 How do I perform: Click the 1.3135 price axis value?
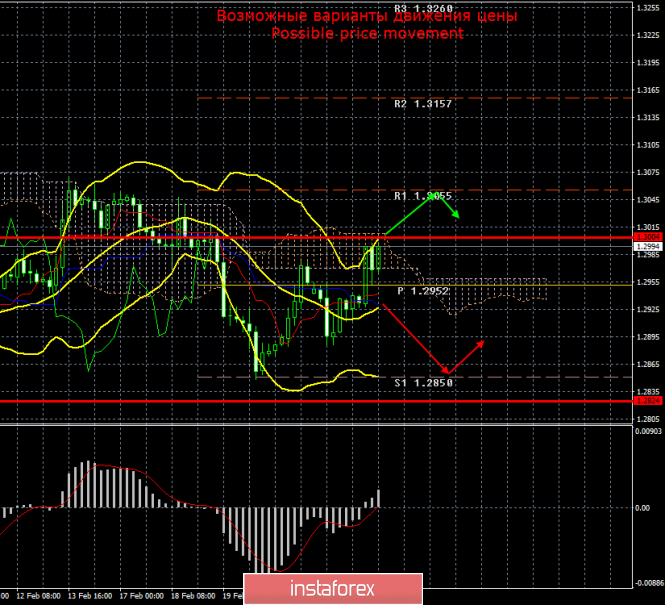coord(648,117)
